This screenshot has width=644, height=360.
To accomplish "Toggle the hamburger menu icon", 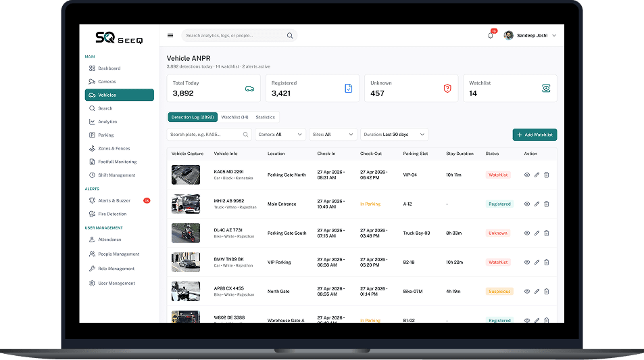I will click(170, 35).
